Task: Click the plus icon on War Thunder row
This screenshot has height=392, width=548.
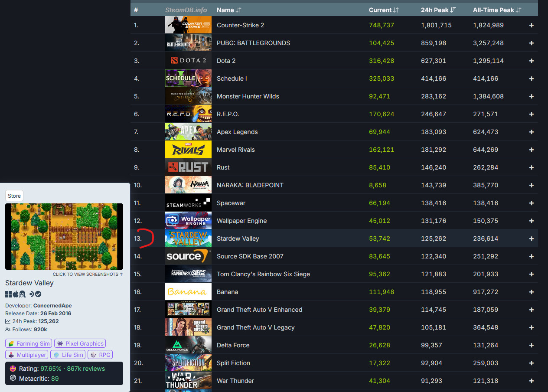Action: (x=532, y=381)
